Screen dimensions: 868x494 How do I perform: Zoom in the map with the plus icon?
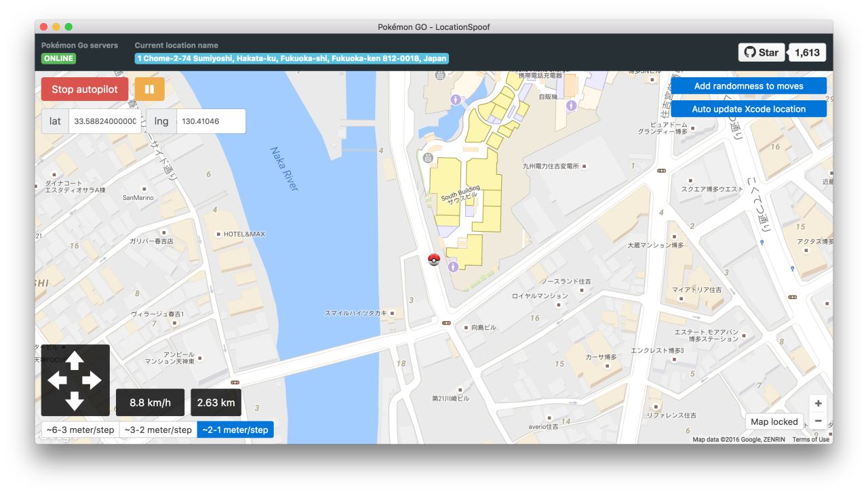pos(818,403)
